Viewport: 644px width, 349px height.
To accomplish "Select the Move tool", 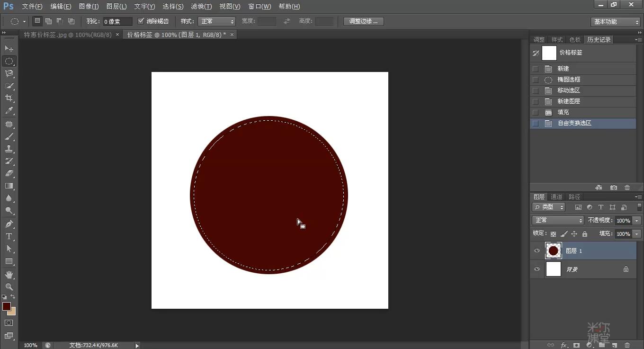I will 9,48.
